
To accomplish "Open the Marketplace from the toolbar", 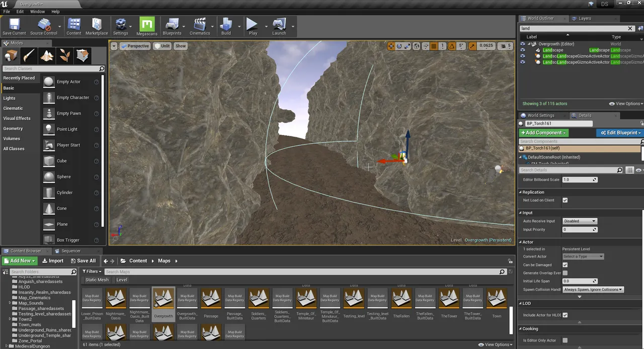I will click(x=97, y=27).
